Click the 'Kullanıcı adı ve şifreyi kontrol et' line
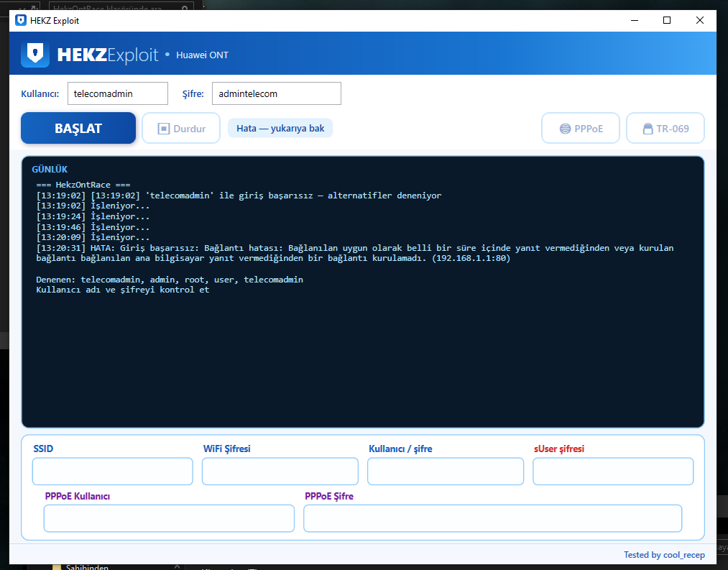This screenshot has width=728, height=570. pos(123,290)
